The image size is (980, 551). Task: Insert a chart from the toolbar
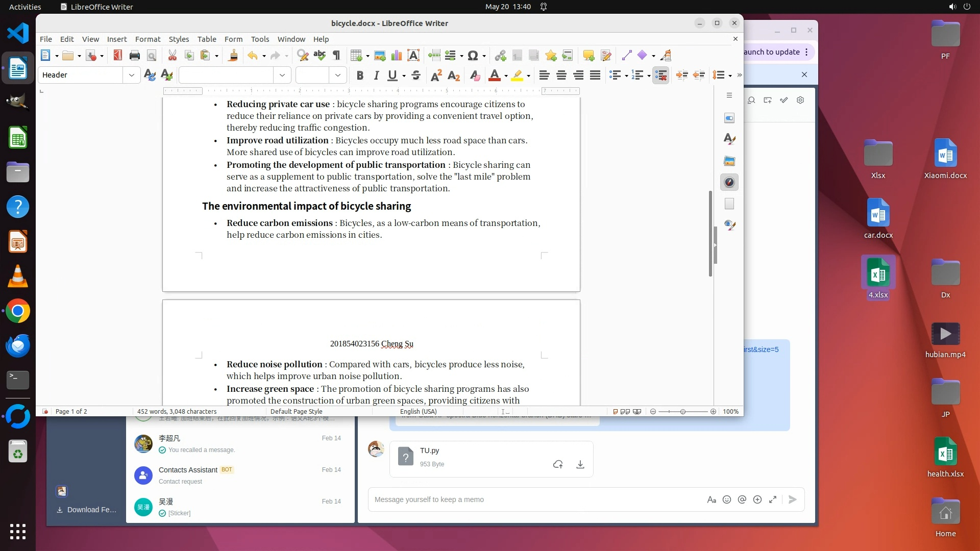tap(397, 56)
